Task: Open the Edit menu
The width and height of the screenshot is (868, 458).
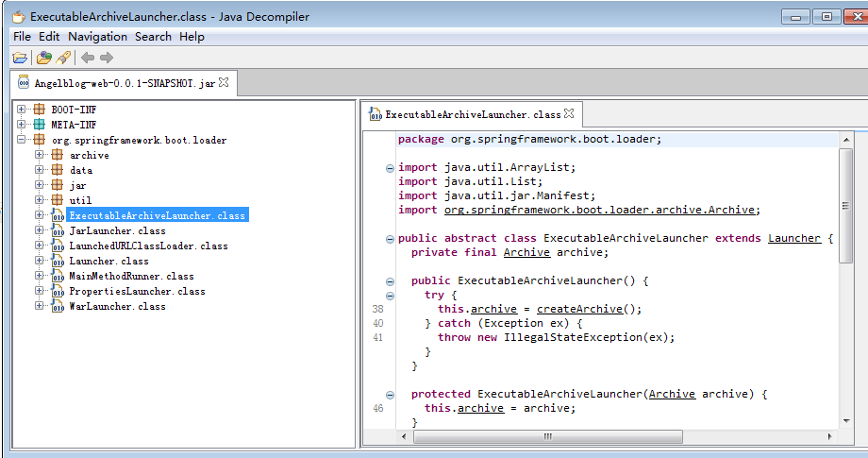Action: coord(49,37)
